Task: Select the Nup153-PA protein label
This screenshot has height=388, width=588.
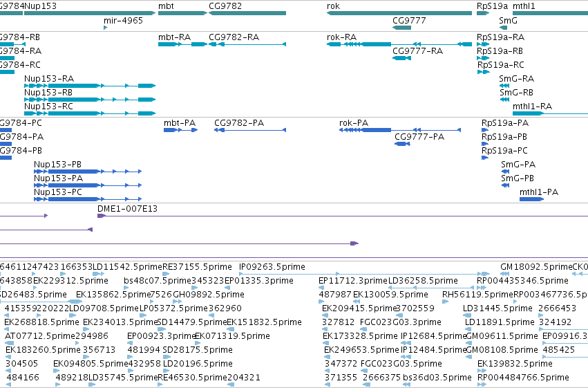Action: click(59, 178)
